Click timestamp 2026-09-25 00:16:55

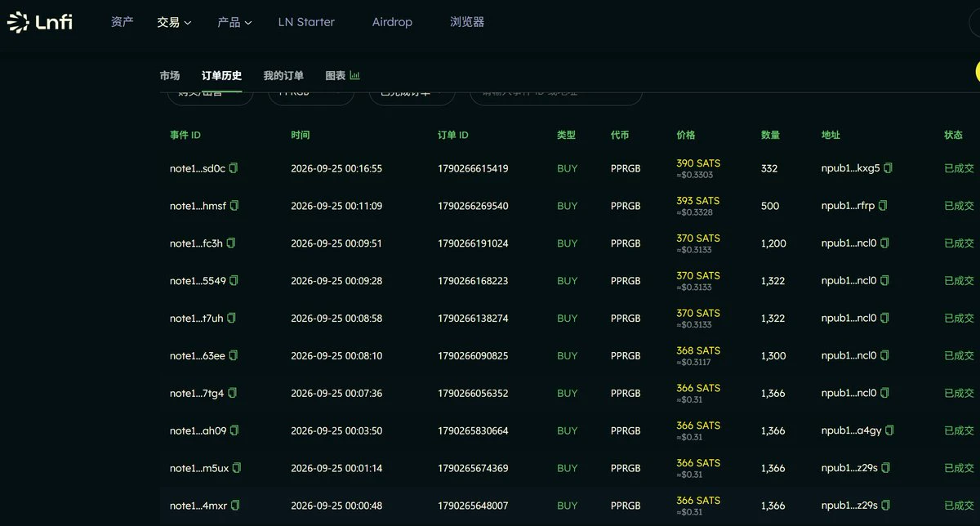click(336, 168)
